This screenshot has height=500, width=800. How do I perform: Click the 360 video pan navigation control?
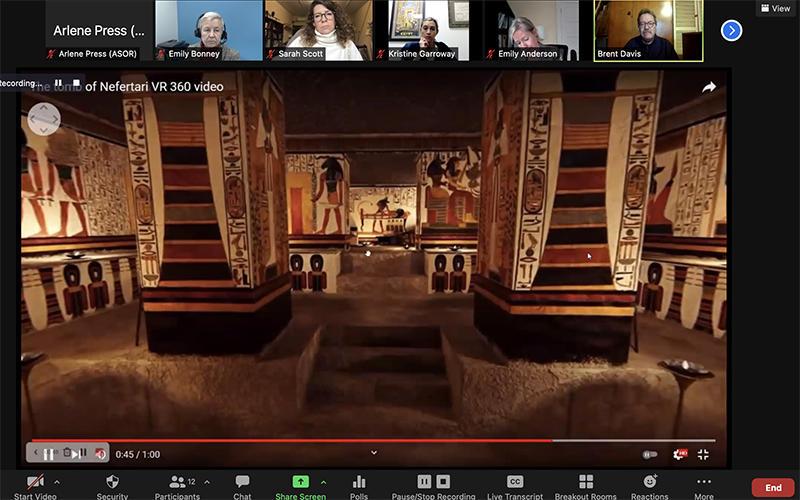(x=43, y=119)
